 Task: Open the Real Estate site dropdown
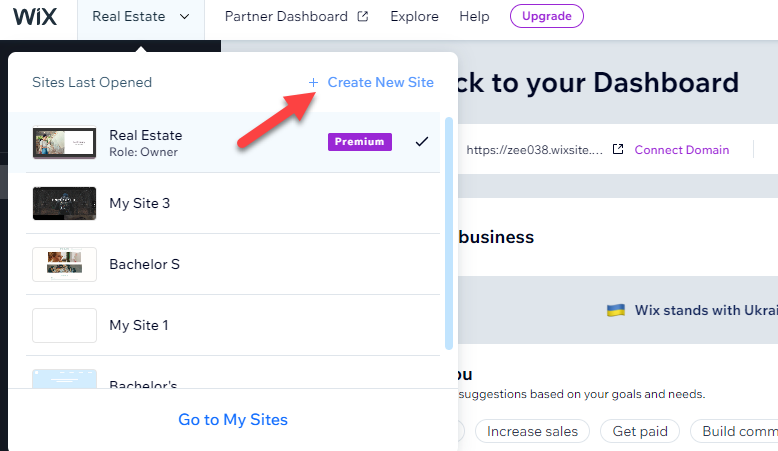pyautogui.click(x=140, y=17)
